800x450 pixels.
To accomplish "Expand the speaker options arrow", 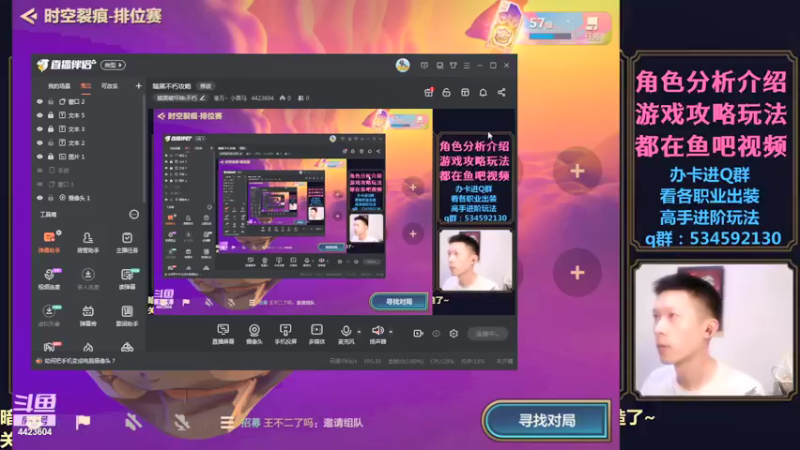I will tap(391, 332).
